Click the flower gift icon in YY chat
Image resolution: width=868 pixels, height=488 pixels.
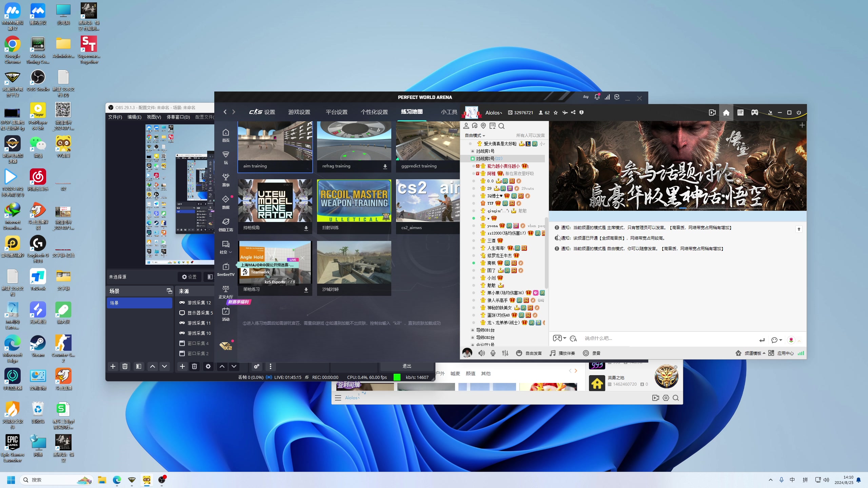(x=791, y=340)
